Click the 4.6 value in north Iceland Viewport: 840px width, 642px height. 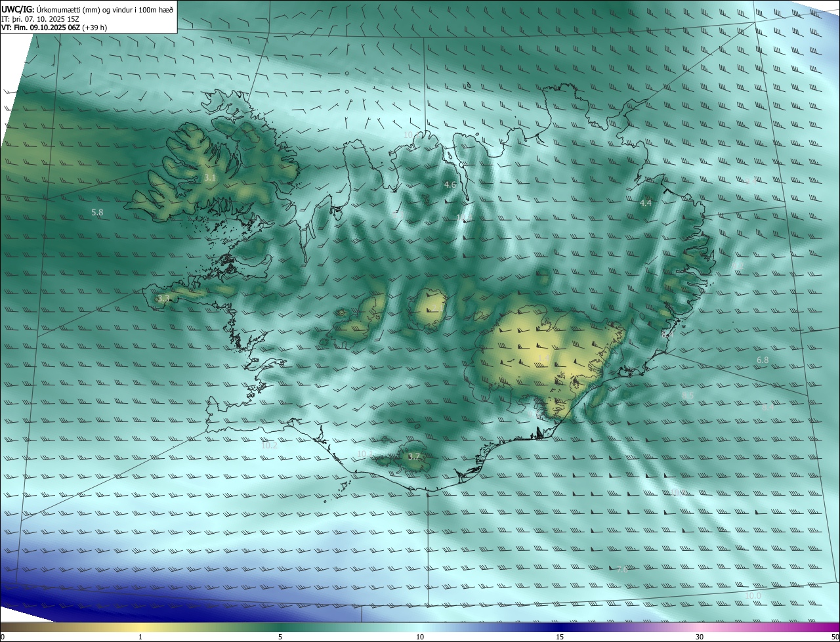pyautogui.click(x=450, y=185)
